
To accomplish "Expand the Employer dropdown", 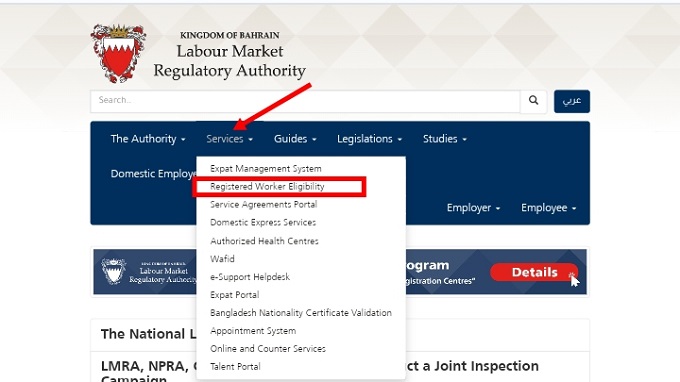I will [x=473, y=208].
